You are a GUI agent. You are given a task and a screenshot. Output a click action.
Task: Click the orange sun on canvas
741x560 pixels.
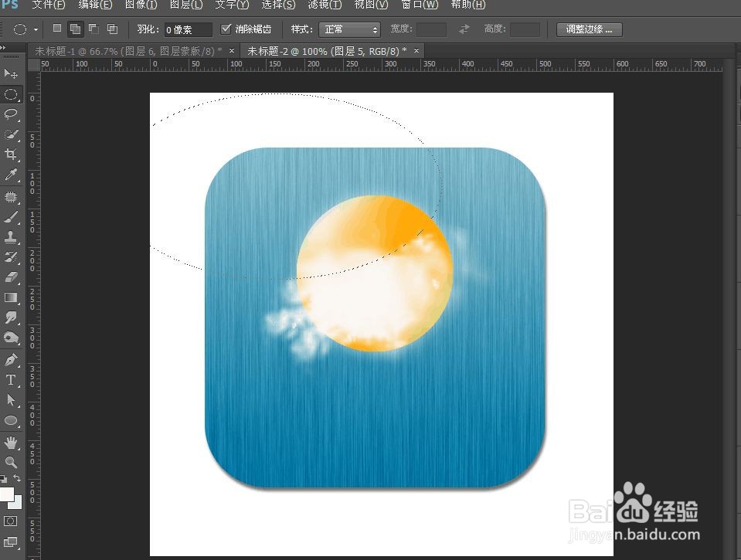pos(375,273)
